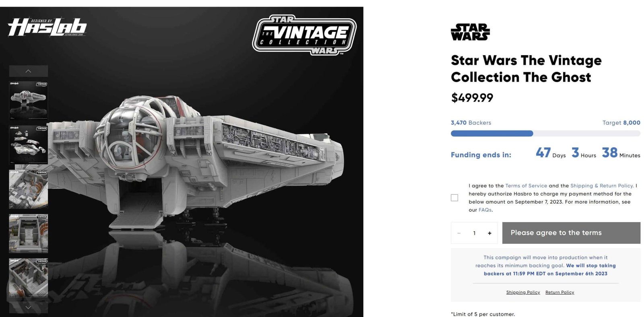Select the cockpit view thumbnail in the sidebar

27,188
